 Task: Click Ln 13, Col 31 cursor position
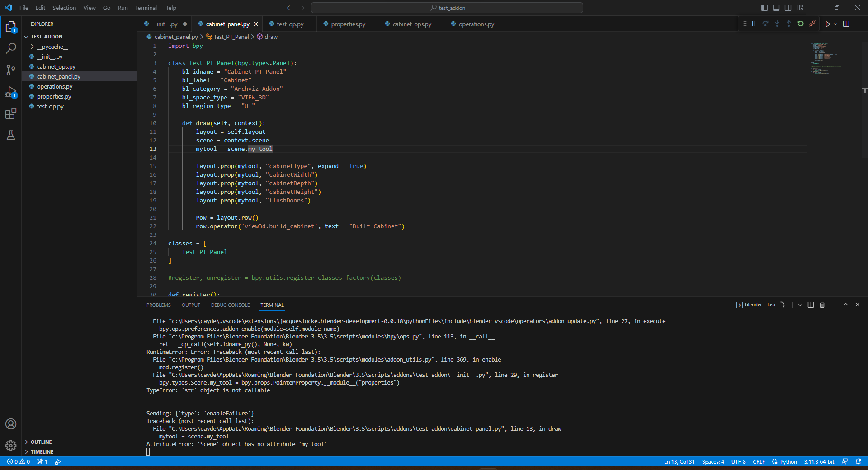coord(679,461)
